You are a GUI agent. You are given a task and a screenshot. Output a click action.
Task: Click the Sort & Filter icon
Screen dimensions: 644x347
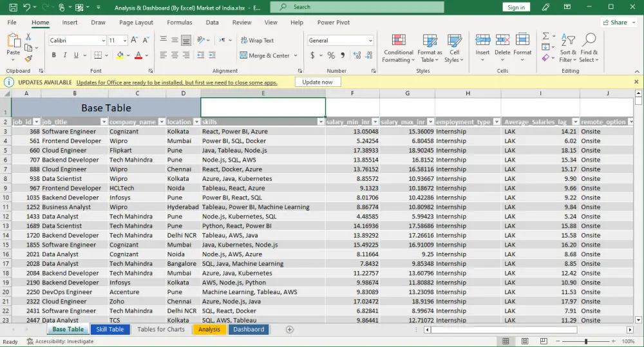tap(567, 41)
